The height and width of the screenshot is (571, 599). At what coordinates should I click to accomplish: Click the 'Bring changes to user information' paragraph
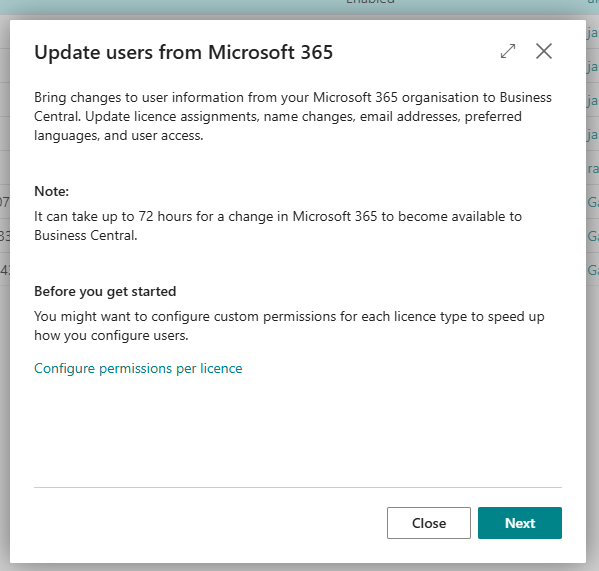coord(293,116)
